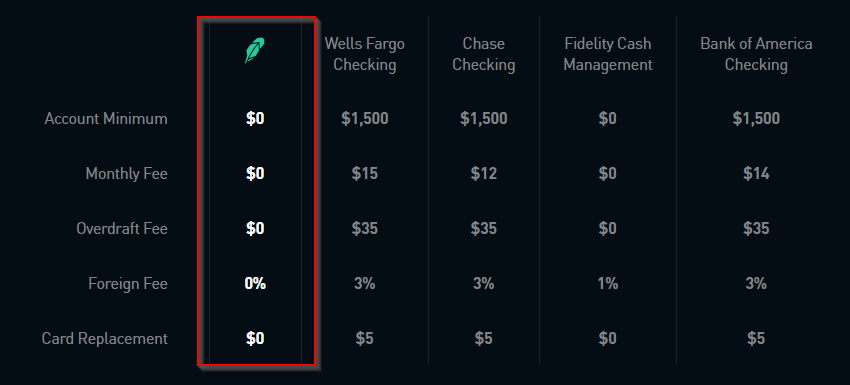Click the Overdraft Fee row label

pos(122,228)
